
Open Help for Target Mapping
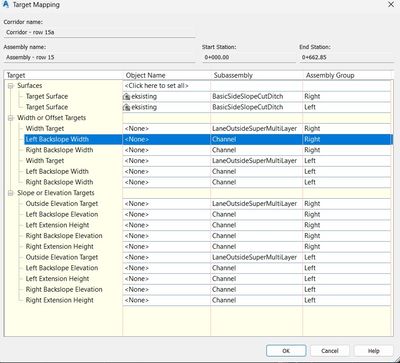374,351
